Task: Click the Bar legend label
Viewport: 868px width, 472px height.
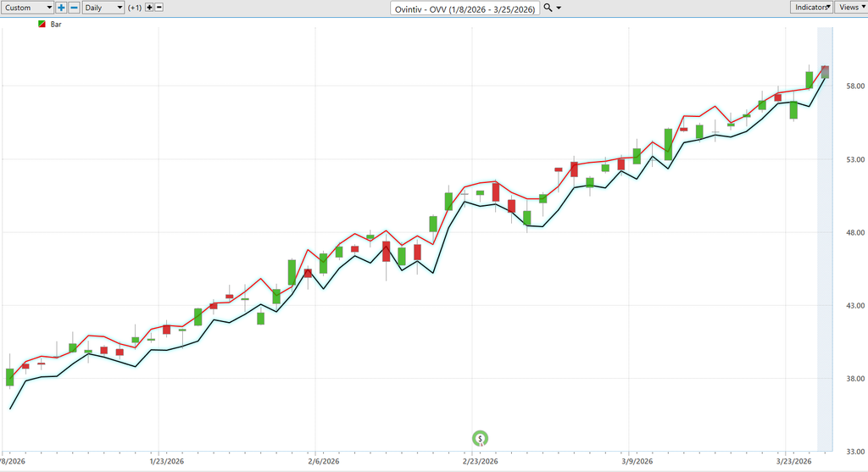Action: pyautogui.click(x=56, y=25)
